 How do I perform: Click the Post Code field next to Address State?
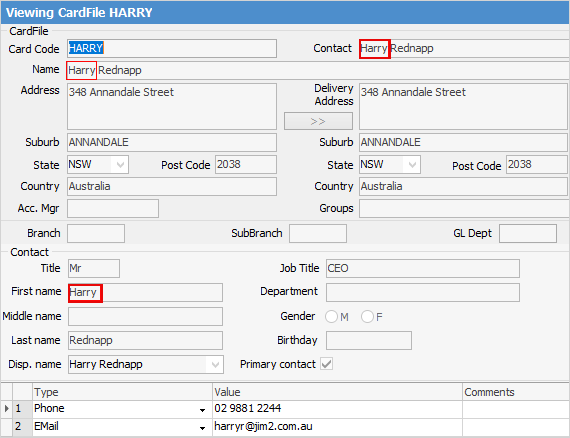(246, 165)
